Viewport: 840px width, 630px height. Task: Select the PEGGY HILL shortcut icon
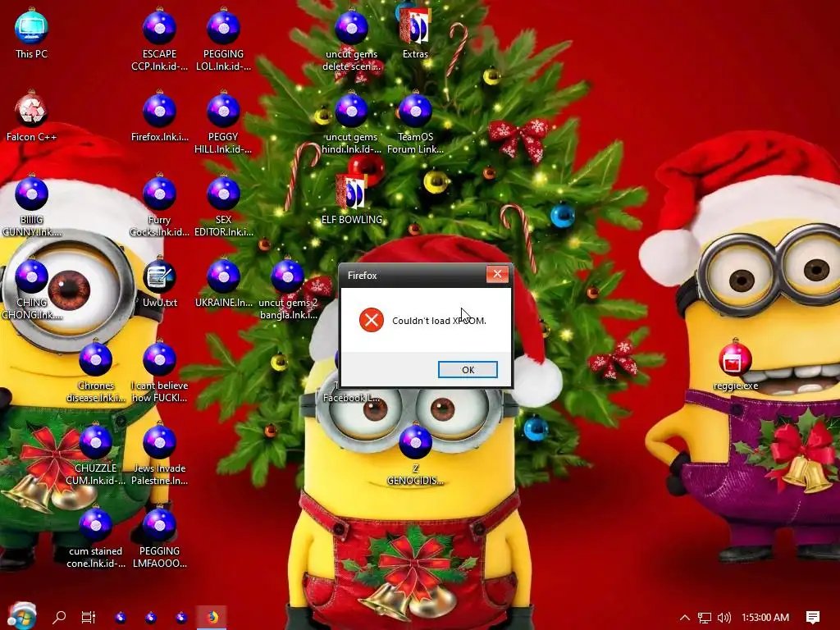pyautogui.click(x=223, y=123)
